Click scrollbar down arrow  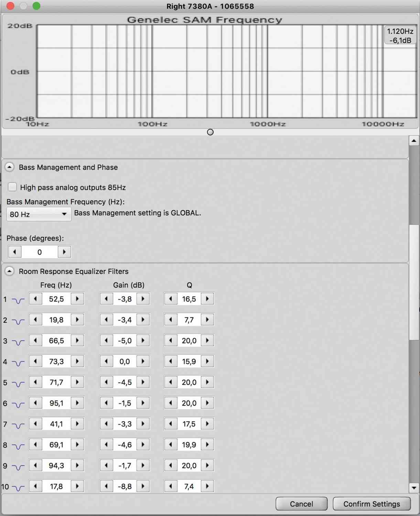click(414, 487)
